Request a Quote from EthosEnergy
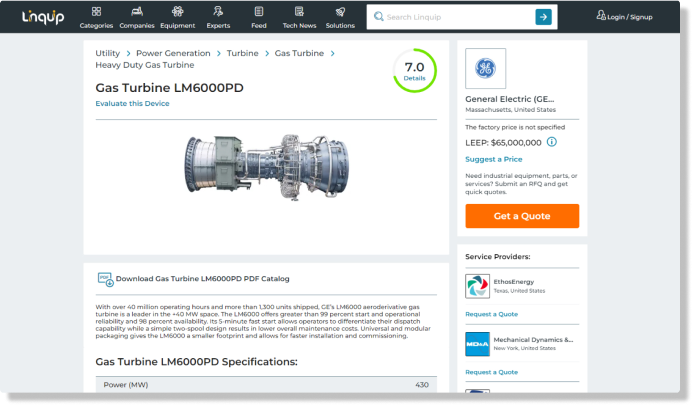This screenshot has width=692, height=405. pos(491,314)
